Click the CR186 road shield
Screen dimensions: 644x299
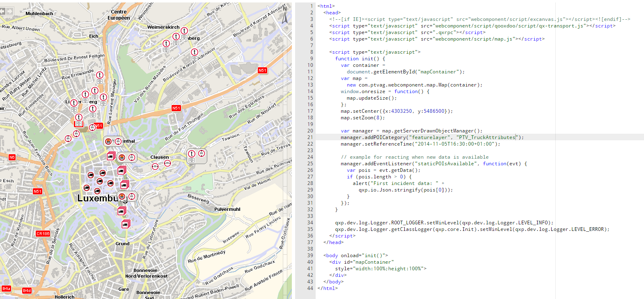[43, 233]
